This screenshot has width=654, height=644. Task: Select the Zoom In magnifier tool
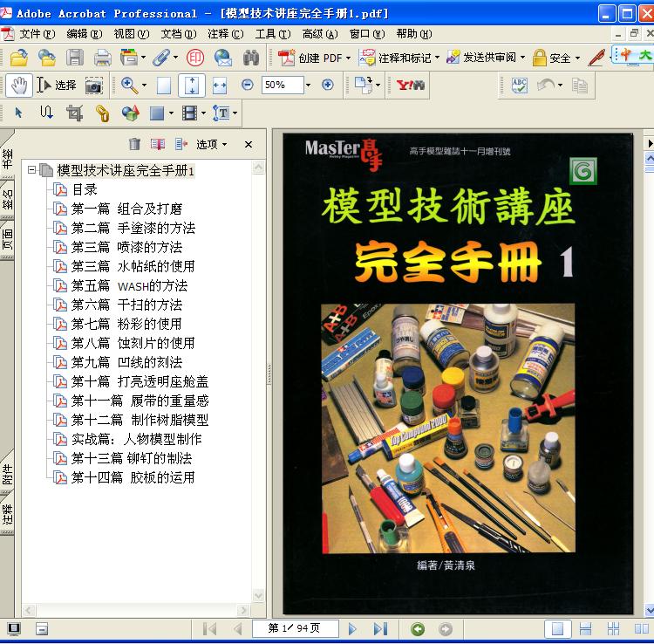[129, 86]
